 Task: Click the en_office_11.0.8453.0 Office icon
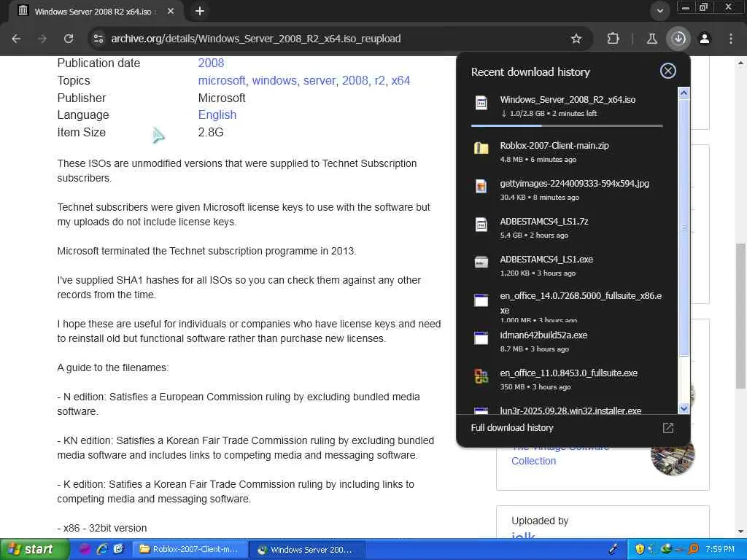tap(481, 376)
